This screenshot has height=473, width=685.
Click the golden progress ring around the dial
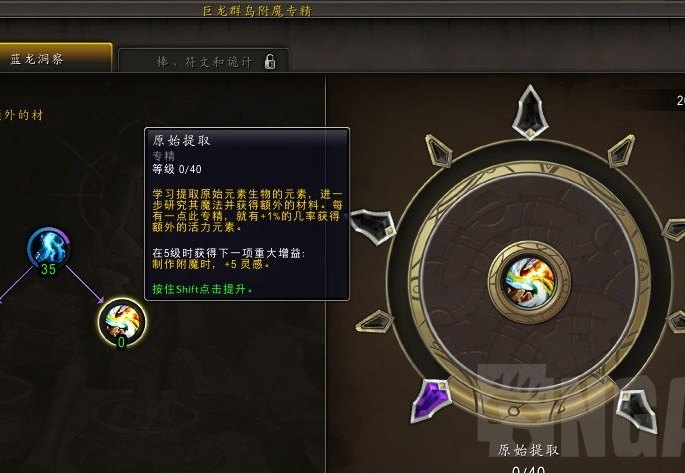point(529,282)
